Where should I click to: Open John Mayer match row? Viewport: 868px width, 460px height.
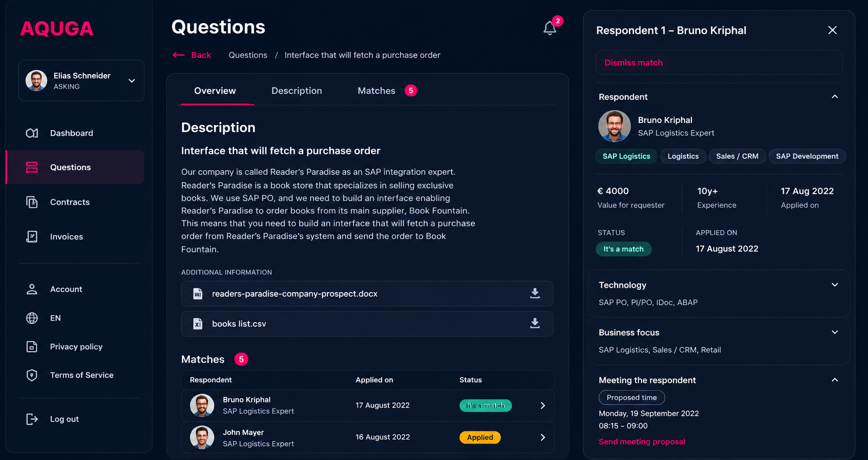[368, 437]
